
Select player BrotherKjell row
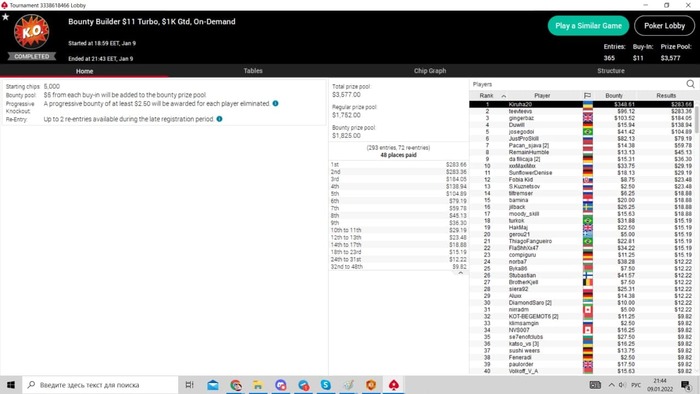click(x=582, y=282)
